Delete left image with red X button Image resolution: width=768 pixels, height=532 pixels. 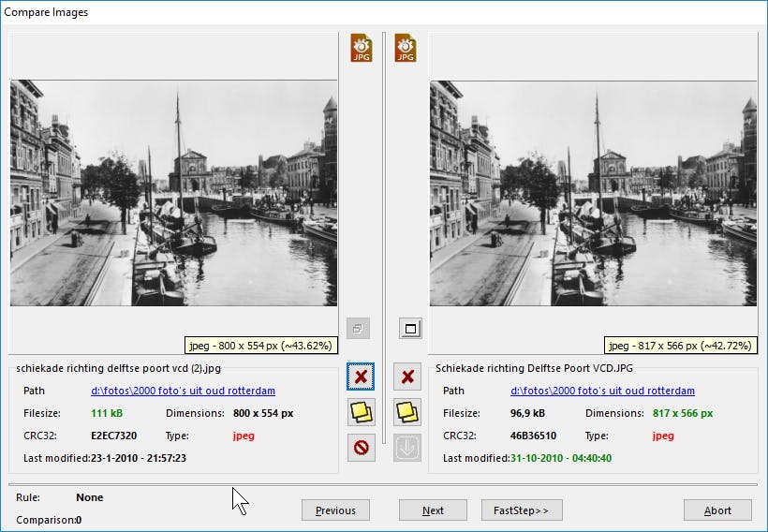click(361, 377)
